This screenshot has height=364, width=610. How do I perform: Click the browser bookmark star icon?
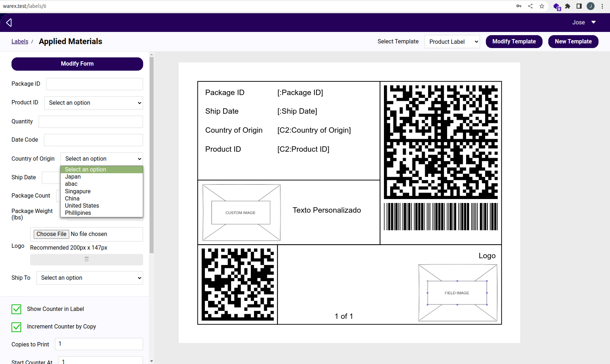(542, 6)
